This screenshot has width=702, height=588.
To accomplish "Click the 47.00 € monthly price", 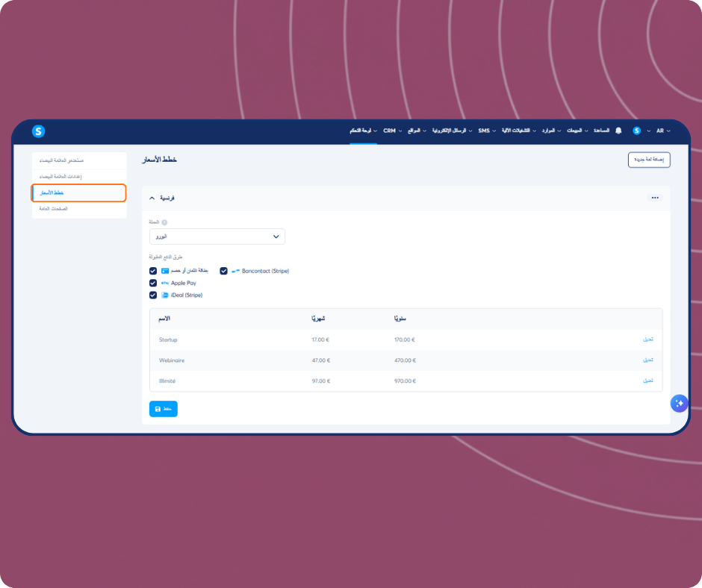I will tap(321, 360).
